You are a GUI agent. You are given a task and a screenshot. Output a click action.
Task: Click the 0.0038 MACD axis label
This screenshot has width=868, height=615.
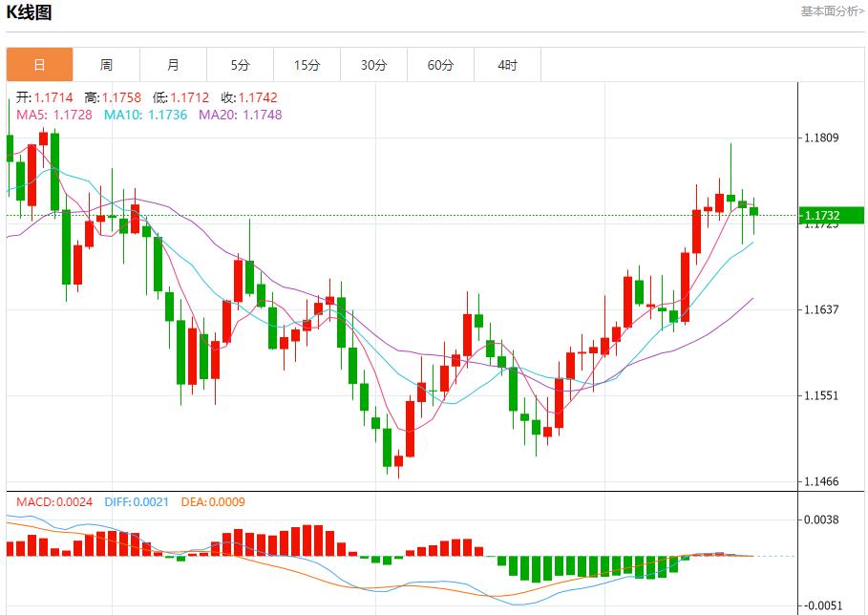tap(821, 520)
